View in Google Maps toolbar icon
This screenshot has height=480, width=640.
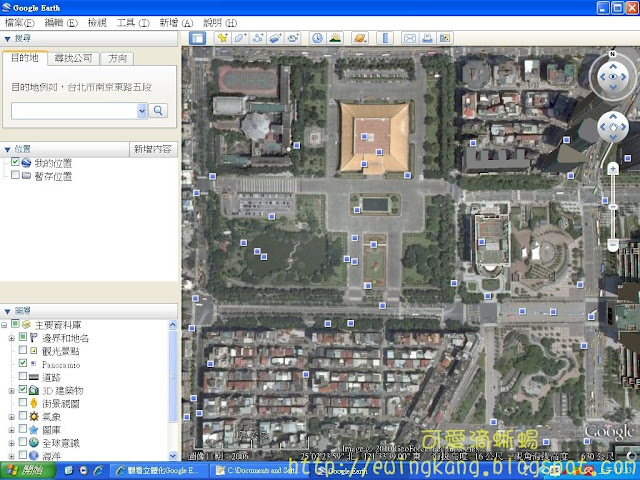click(x=444, y=38)
